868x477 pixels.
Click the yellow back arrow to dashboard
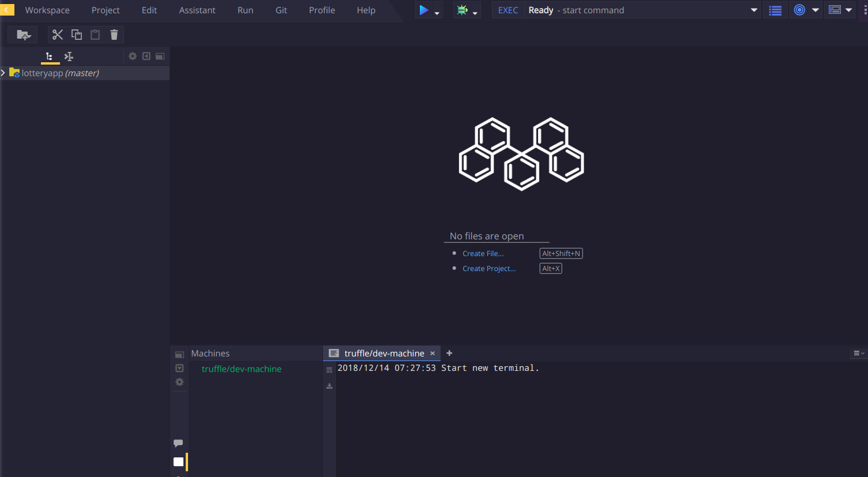(x=7, y=10)
